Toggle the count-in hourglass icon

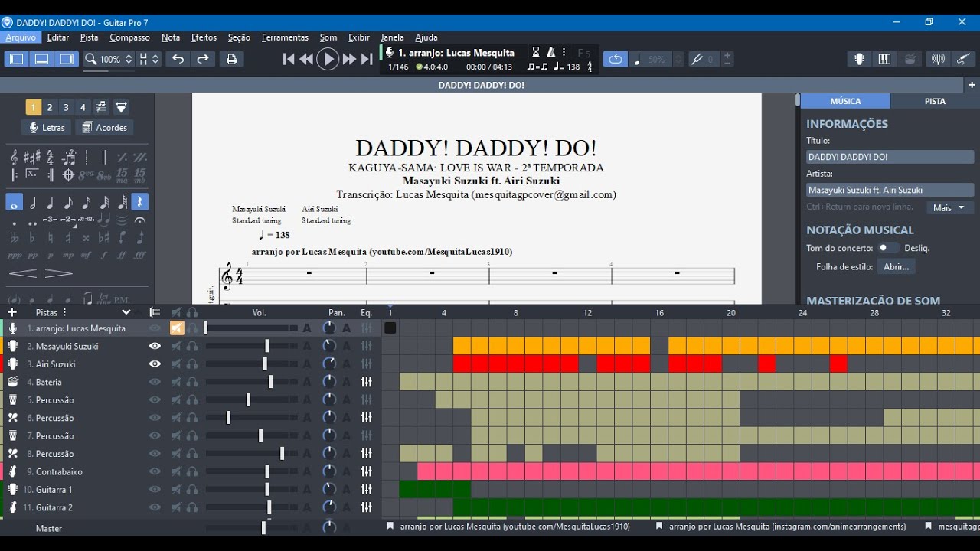[x=536, y=52]
